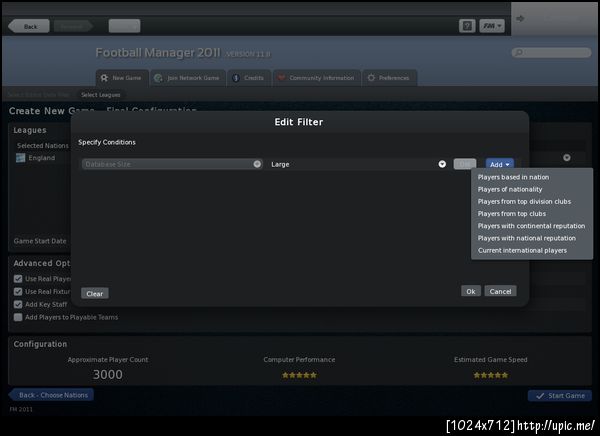The width and height of the screenshot is (600, 436).
Task: Click the round icon right of dialog
Action: [x=566, y=157]
